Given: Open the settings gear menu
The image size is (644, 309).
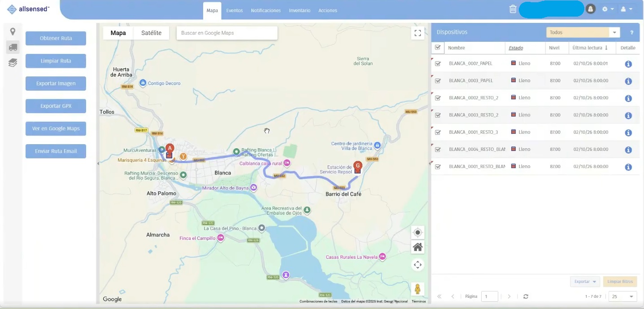Looking at the screenshot, I should click(x=608, y=9).
